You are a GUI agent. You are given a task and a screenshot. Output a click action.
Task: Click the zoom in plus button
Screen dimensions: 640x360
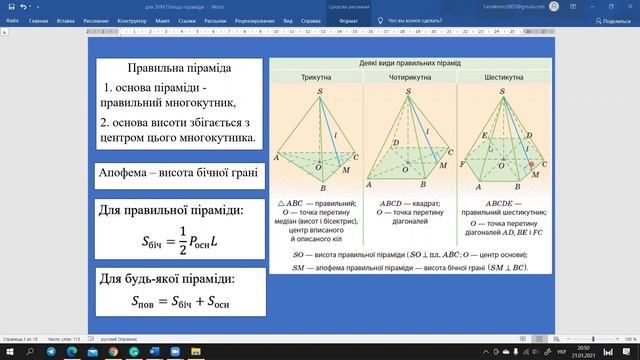(x=618, y=339)
